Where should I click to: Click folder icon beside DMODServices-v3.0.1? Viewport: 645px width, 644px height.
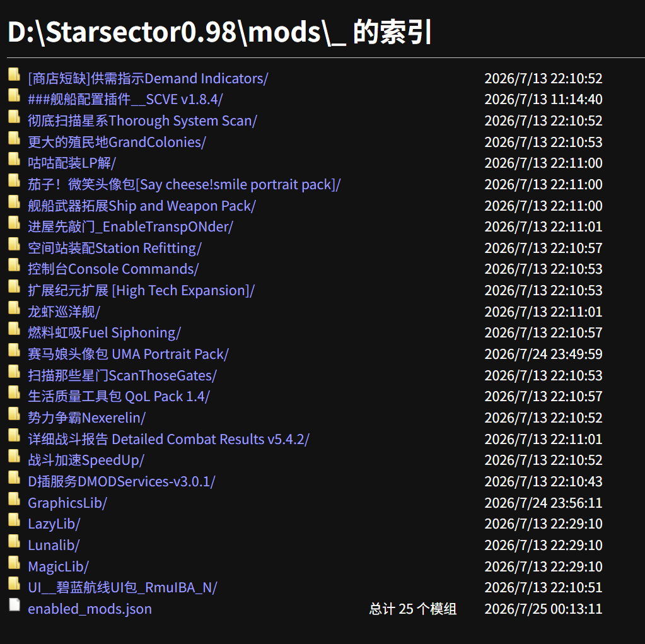point(15,478)
